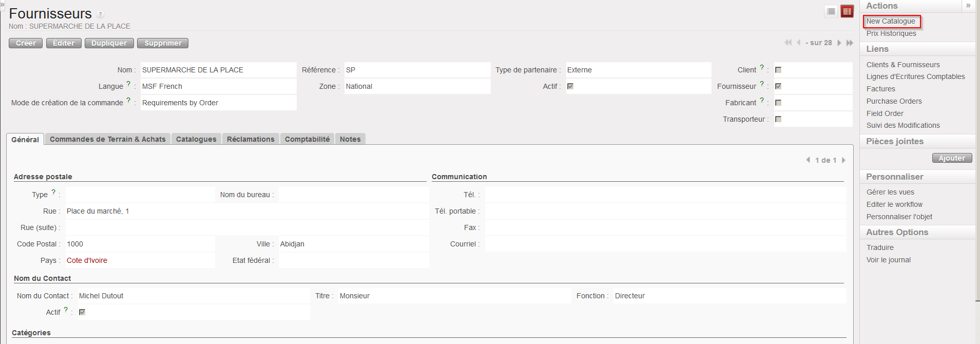The image size is (980, 344).
Task: Go to previous supplier record arrow
Action: 799,43
